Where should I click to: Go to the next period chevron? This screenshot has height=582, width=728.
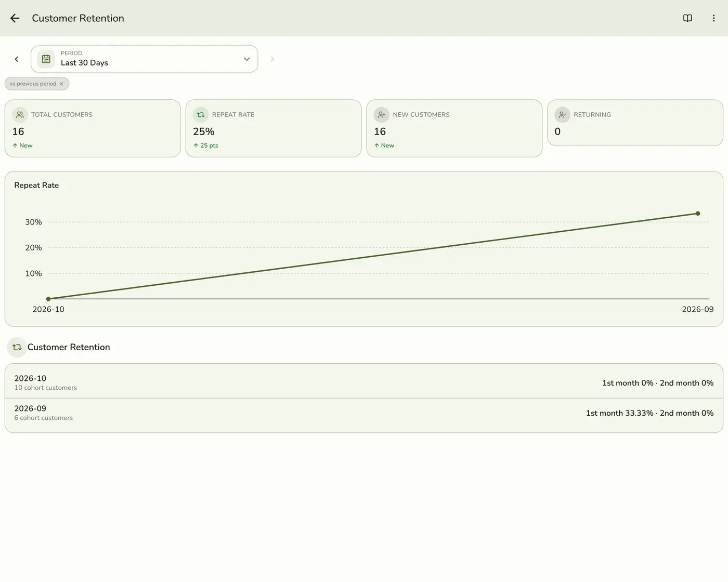pos(272,59)
